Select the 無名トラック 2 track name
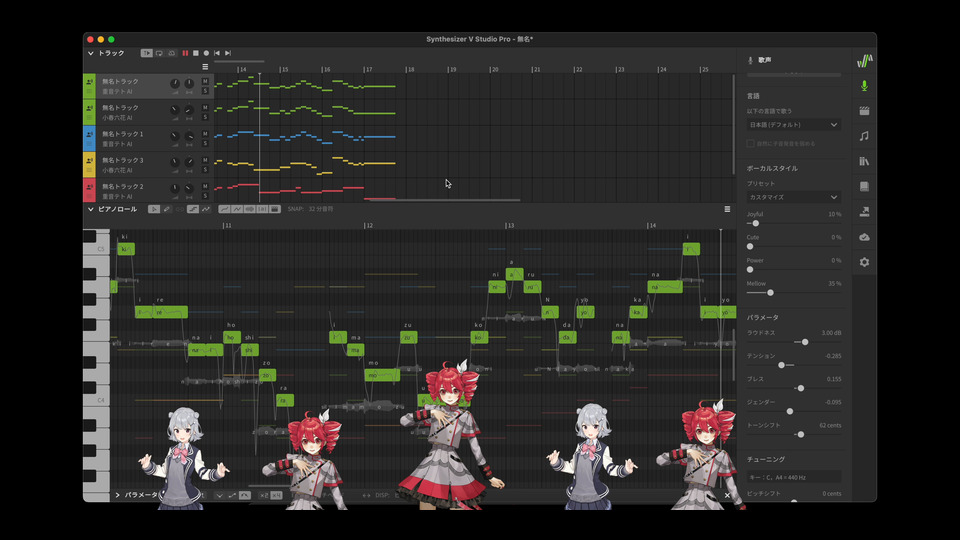Viewport: 960px width, 540px height. pos(122,186)
